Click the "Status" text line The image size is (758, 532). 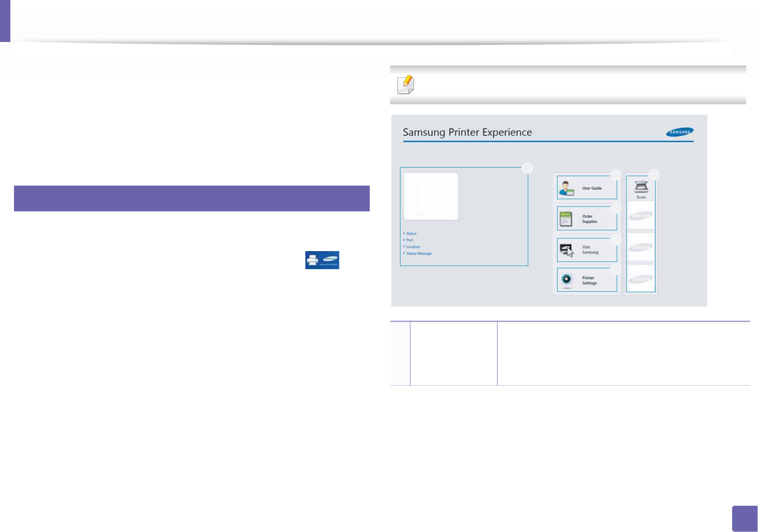(411, 233)
